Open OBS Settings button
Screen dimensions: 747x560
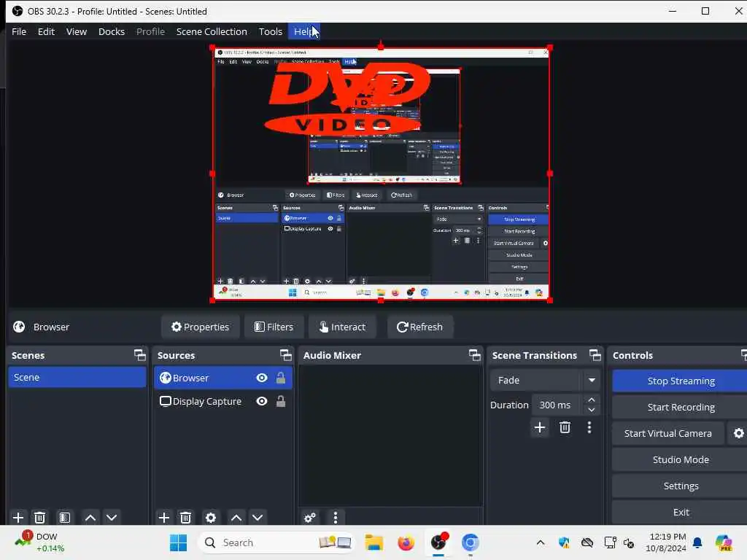(x=681, y=486)
